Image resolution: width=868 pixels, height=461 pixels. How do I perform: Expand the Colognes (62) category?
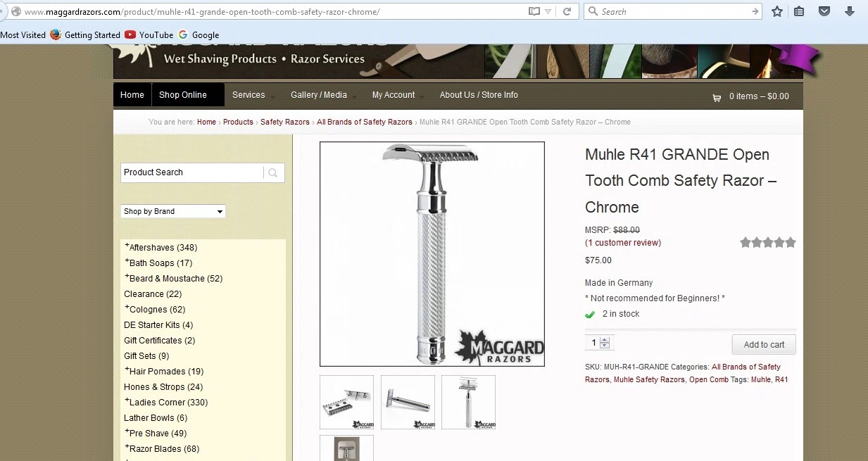coord(155,310)
